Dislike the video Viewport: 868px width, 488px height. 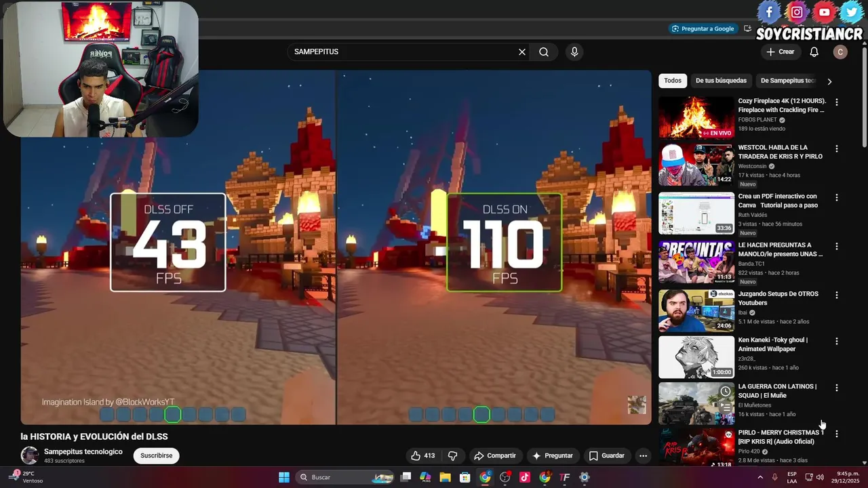(453, 455)
